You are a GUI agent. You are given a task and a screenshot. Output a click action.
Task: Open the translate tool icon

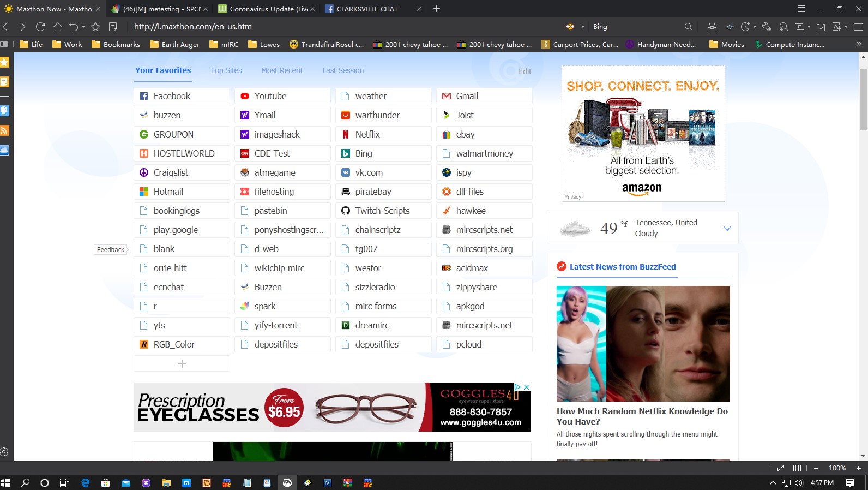coord(837,27)
